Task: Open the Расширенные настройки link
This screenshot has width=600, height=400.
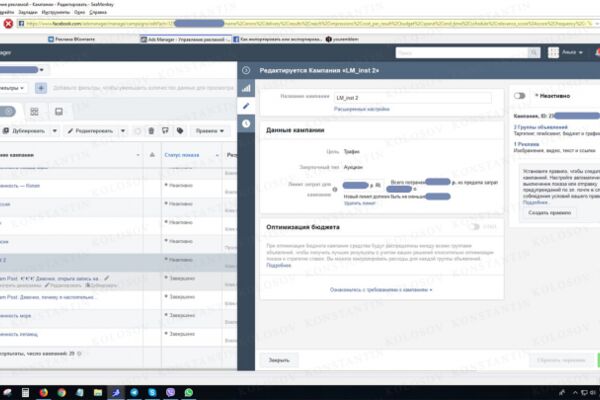Action: pyautogui.click(x=362, y=109)
